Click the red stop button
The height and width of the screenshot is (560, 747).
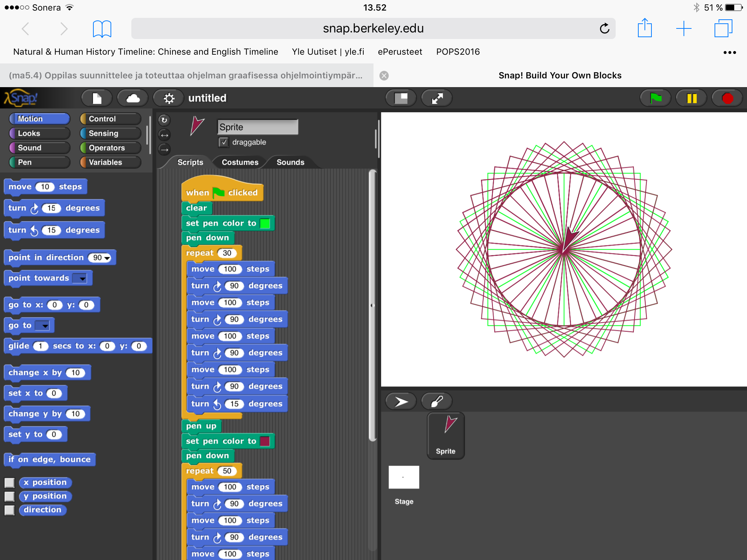(727, 98)
